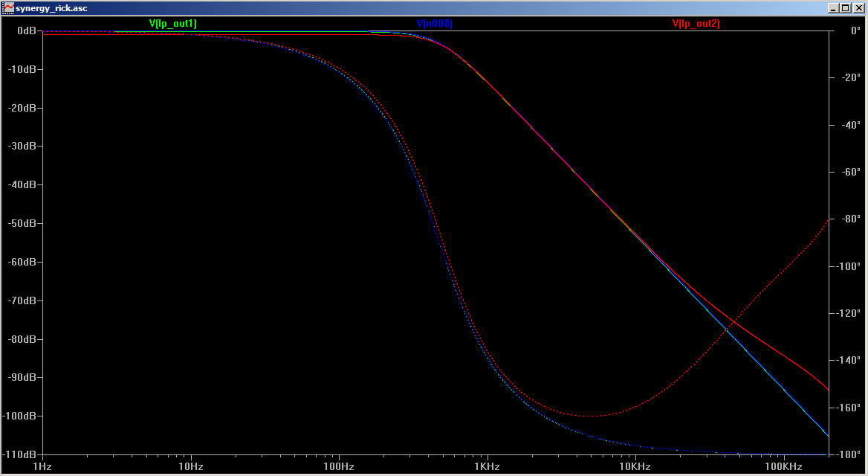Click the -100° phase axis label

click(849, 266)
